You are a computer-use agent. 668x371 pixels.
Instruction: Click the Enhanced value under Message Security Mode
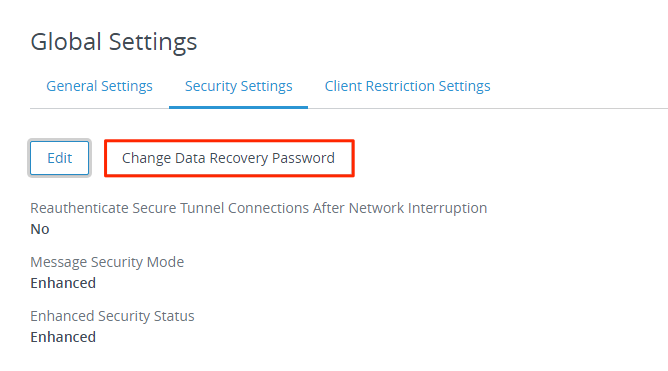63,283
